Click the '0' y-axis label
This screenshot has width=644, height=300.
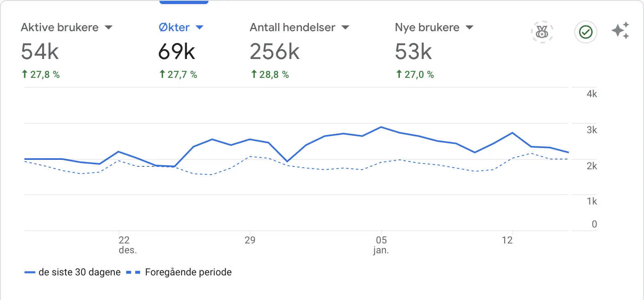click(594, 224)
